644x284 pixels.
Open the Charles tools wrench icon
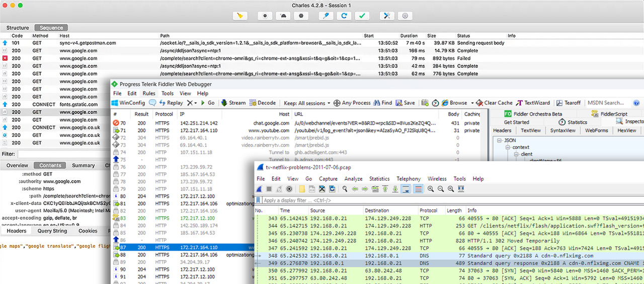pyautogui.click(x=387, y=16)
